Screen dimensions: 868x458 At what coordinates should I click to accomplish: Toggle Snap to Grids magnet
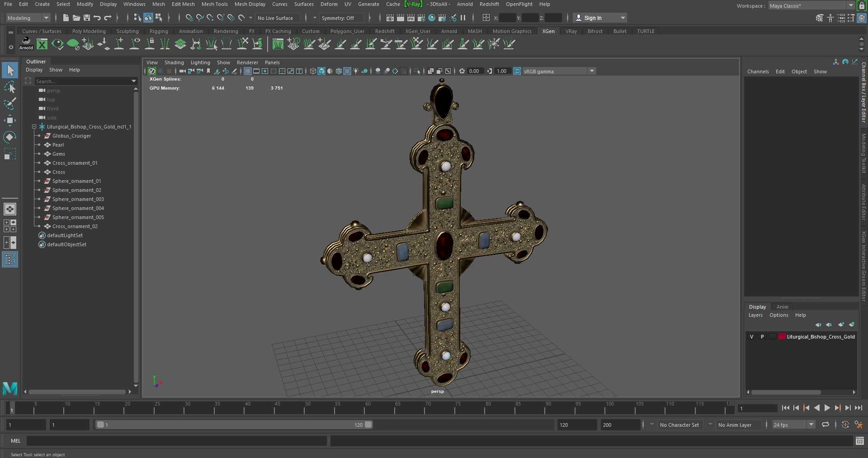[189, 18]
